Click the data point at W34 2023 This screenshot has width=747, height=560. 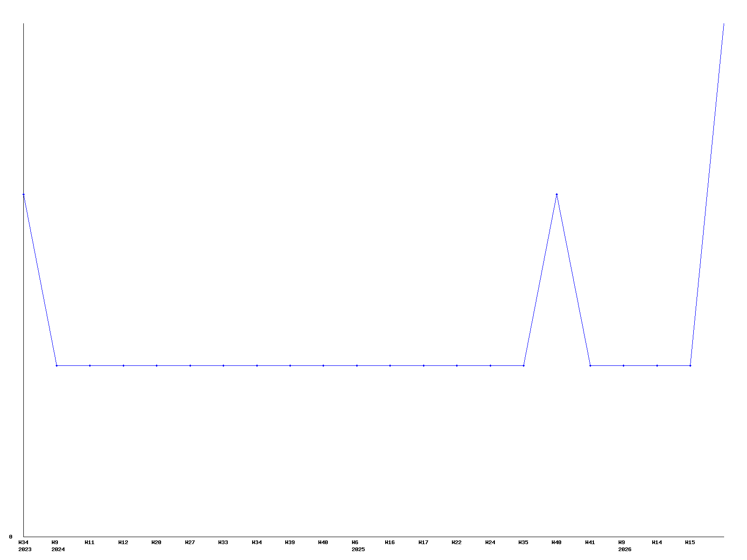(23, 194)
